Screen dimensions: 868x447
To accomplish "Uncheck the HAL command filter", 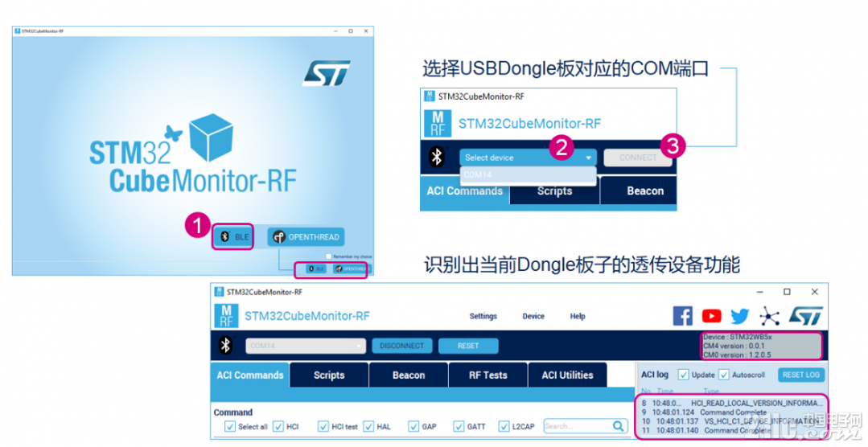I will tap(368, 427).
